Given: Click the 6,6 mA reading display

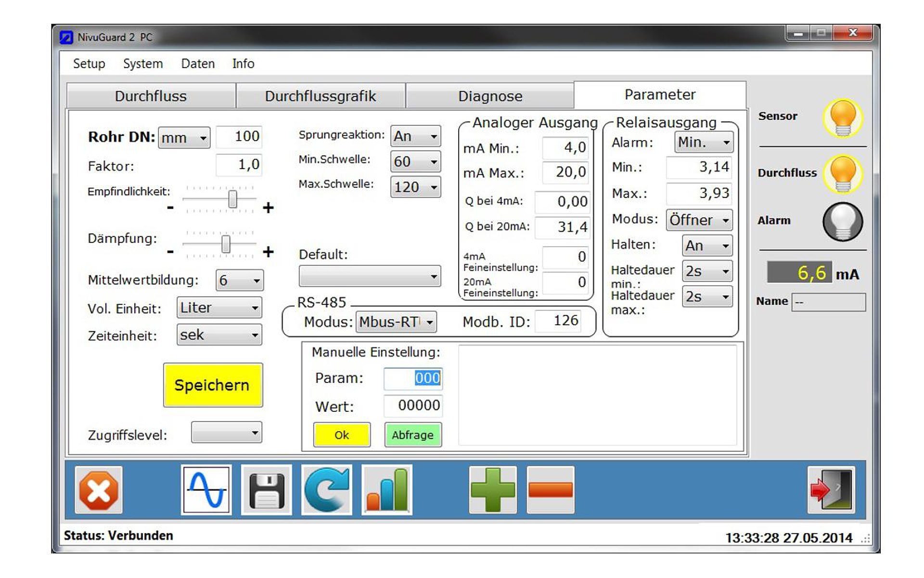Looking at the screenshot, I should [x=799, y=273].
